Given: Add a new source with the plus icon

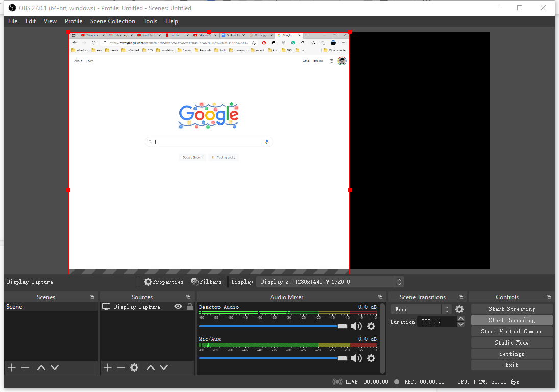Looking at the screenshot, I should click(107, 367).
